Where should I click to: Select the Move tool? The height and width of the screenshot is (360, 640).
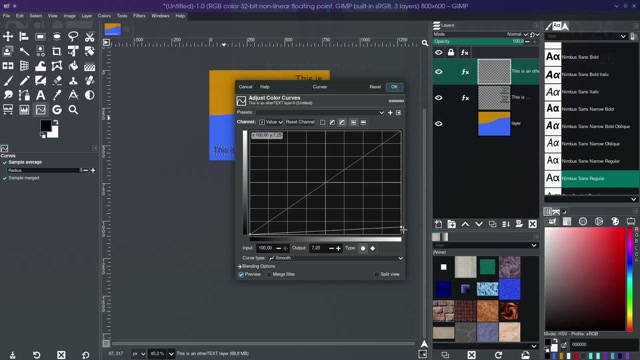[8, 37]
